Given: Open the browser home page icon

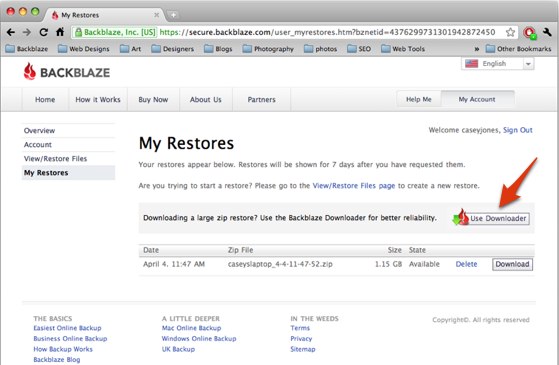Looking at the screenshot, I should point(60,32).
